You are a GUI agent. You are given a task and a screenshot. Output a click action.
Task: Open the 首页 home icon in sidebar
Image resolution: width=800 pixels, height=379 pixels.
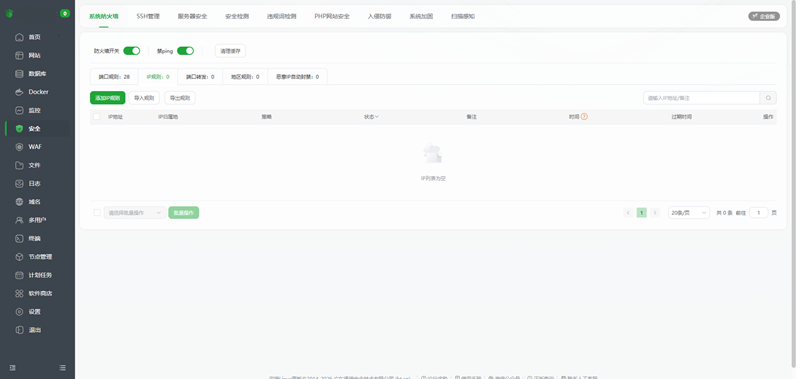click(19, 37)
